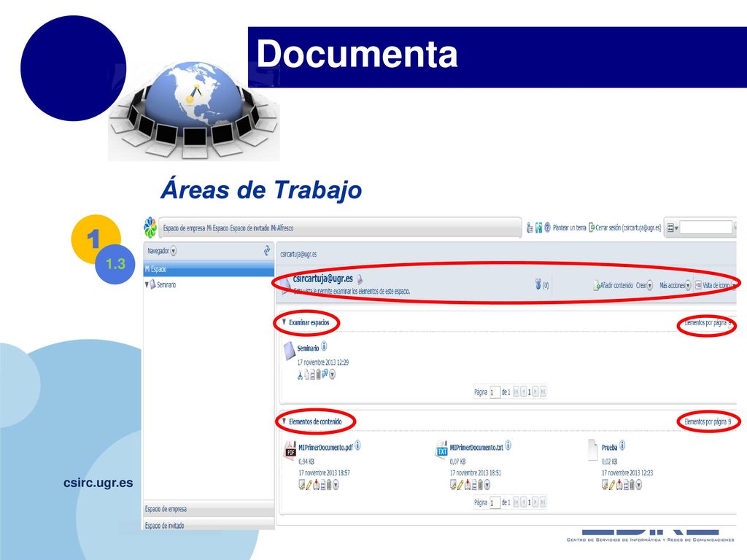This screenshot has width=747, height=560.
Task: Open the Navegador dropdown arrow
Action: point(174,251)
